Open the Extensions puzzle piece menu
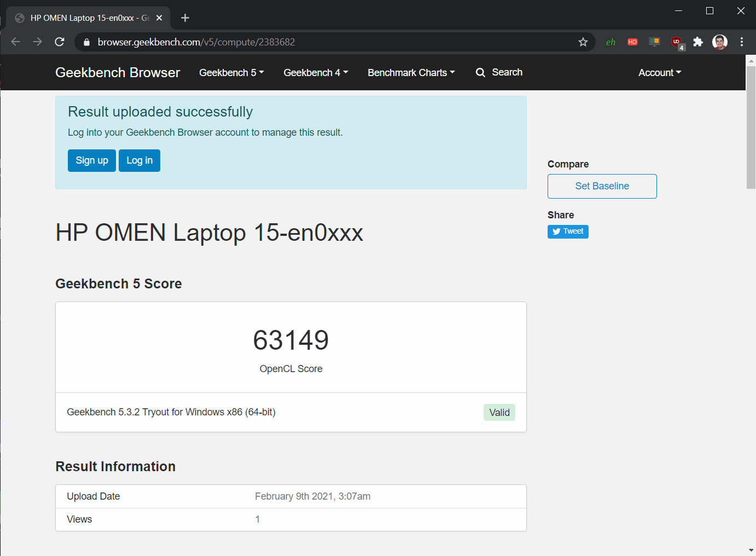The width and height of the screenshot is (756, 556). coord(698,42)
